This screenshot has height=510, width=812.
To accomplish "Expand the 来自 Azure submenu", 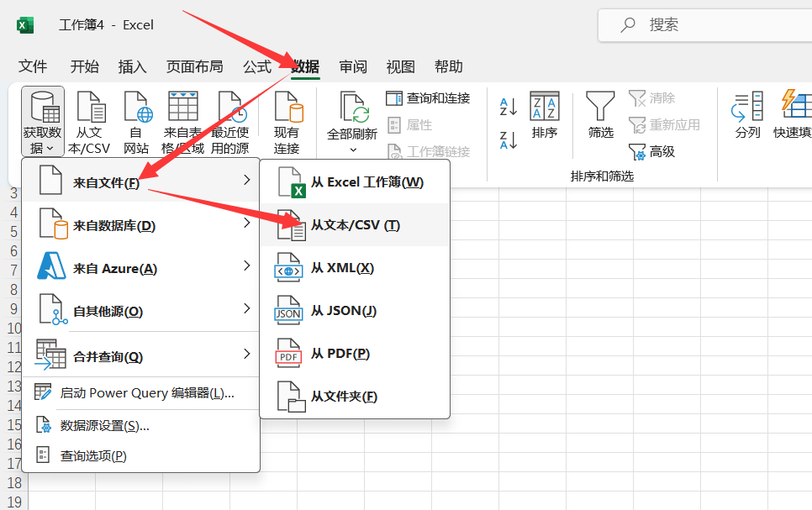I will [x=140, y=268].
